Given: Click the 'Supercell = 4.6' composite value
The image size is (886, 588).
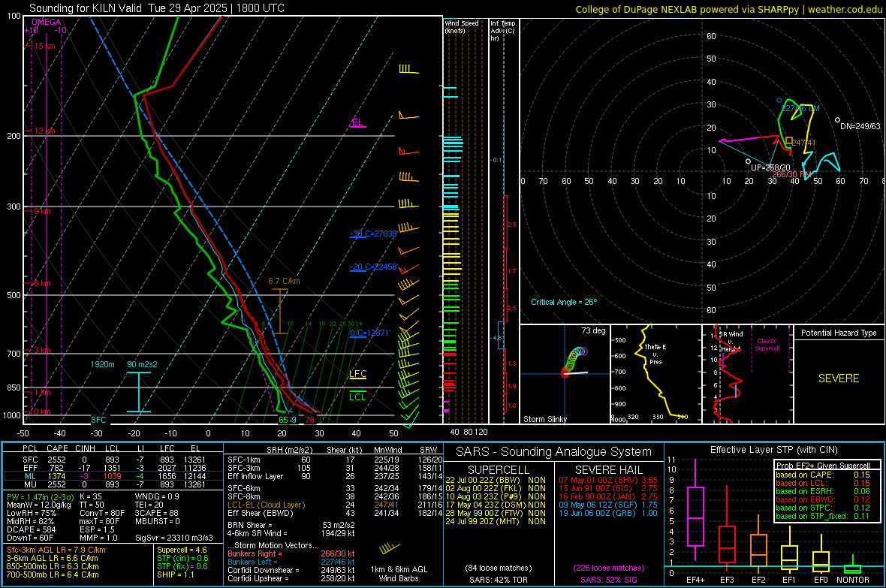Looking at the screenshot, I should click(182, 550).
